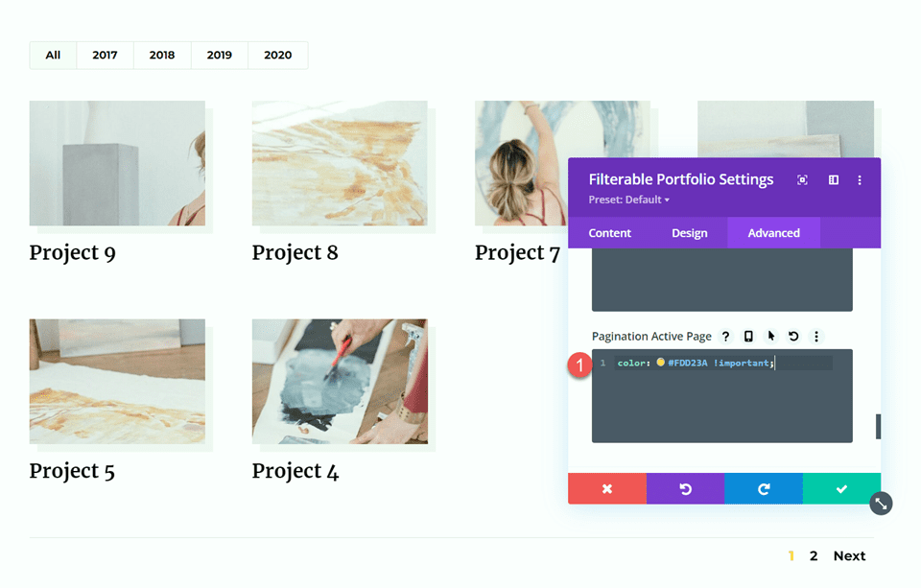This screenshot has width=921, height=588.
Task: Filter the portfolio by 2020
Action: [x=277, y=55]
